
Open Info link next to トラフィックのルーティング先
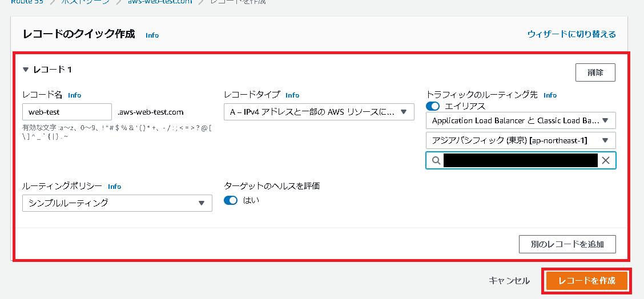click(550, 95)
